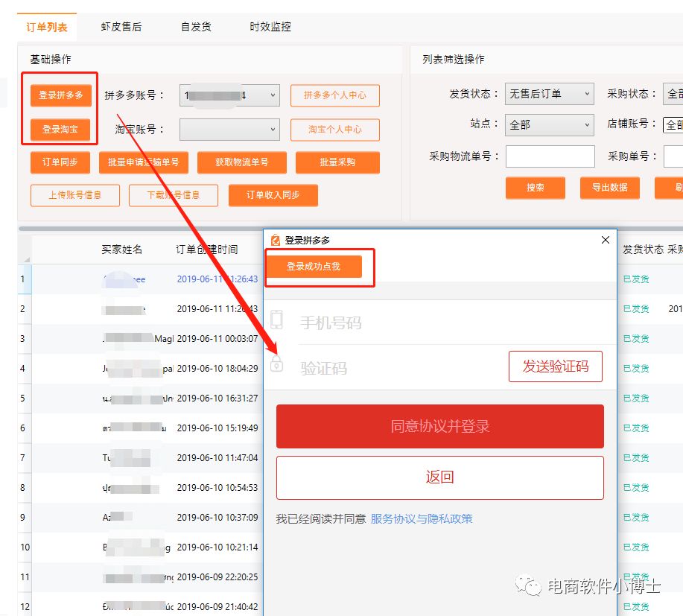The image size is (683, 616).
Task: Expand the 发货状态 dropdown showing 无售后订单
Action: pyautogui.click(x=549, y=94)
